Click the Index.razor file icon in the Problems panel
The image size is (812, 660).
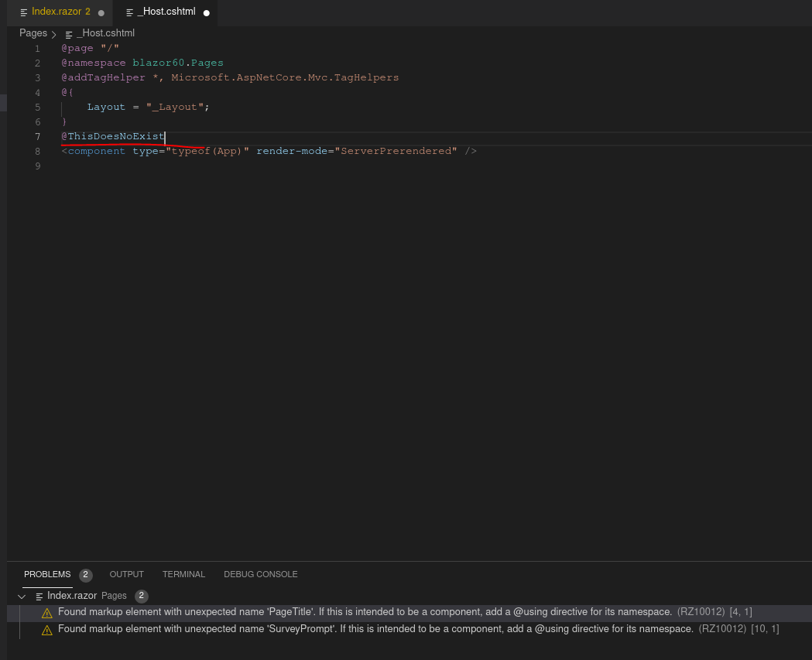coord(39,596)
